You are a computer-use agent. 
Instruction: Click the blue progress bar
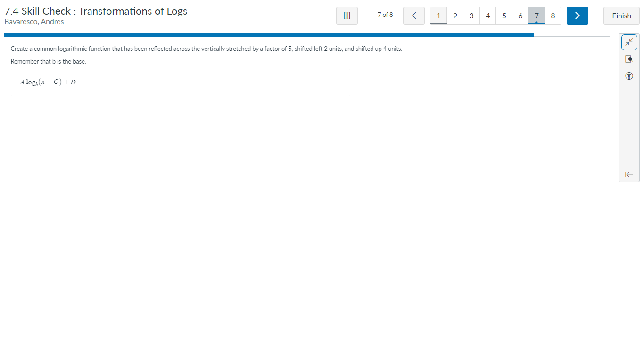tap(269, 34)
